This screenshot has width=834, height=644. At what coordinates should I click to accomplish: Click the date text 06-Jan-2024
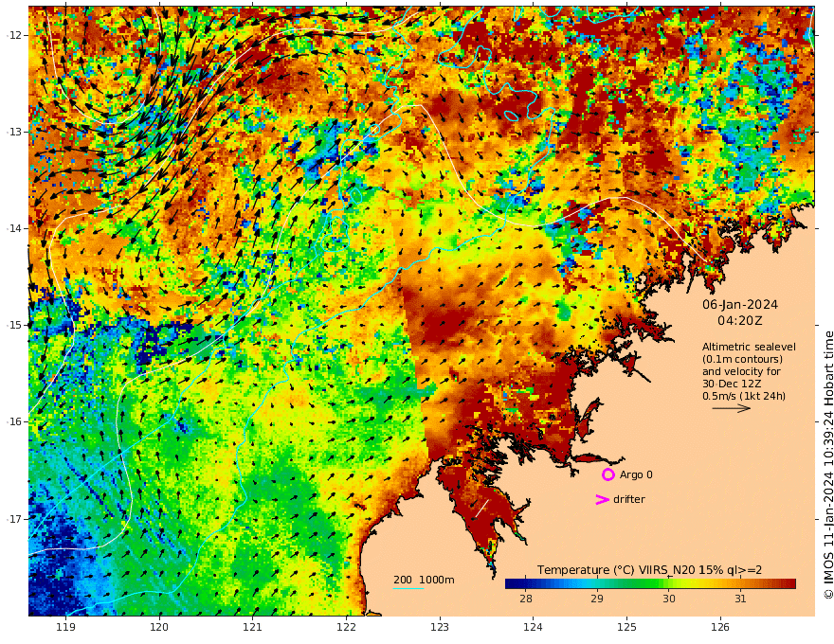point(740,305)
